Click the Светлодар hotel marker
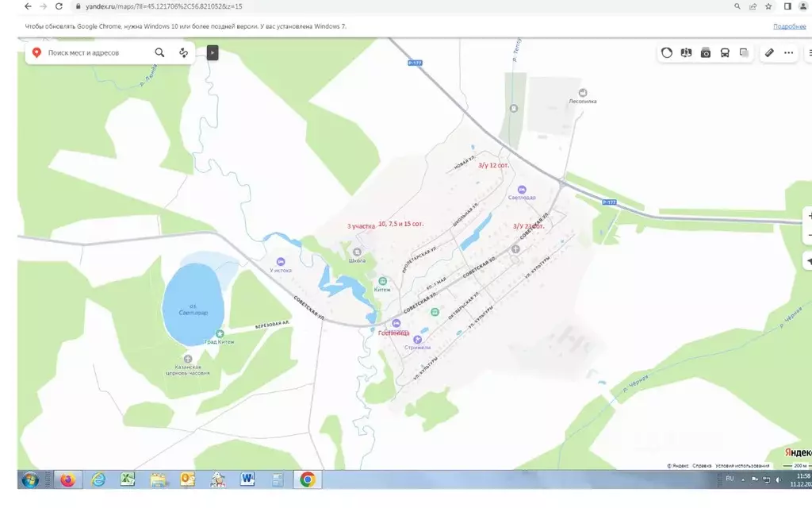 522,190
